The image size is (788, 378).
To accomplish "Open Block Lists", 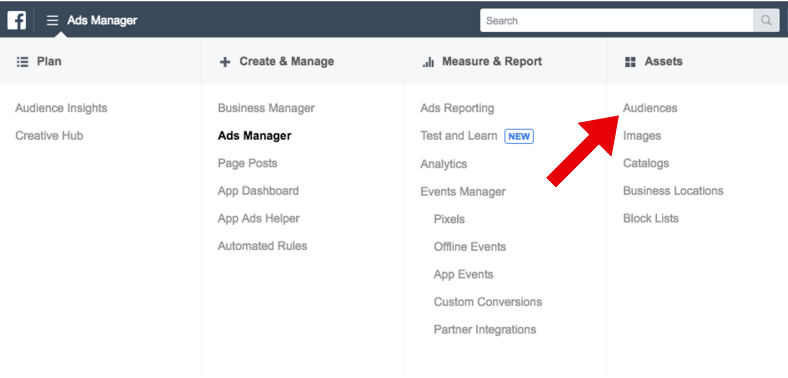I will click(651, 219).
